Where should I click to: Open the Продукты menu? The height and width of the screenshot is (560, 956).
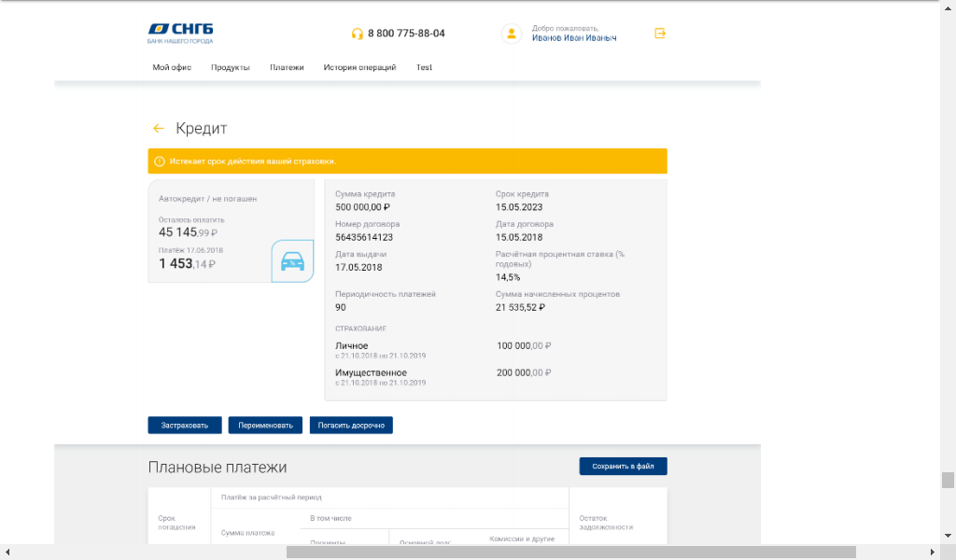coord(230,67)
